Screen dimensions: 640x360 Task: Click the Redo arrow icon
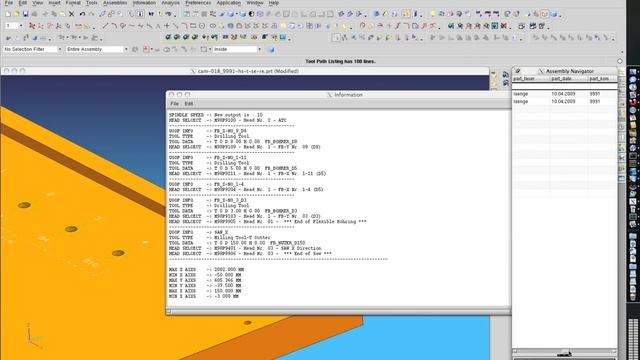(x=91, y=14)
